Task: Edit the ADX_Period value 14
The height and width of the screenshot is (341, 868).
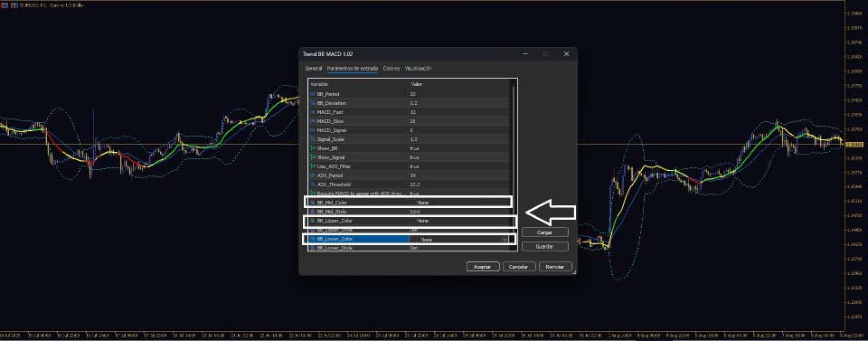Action: (413, 175)
